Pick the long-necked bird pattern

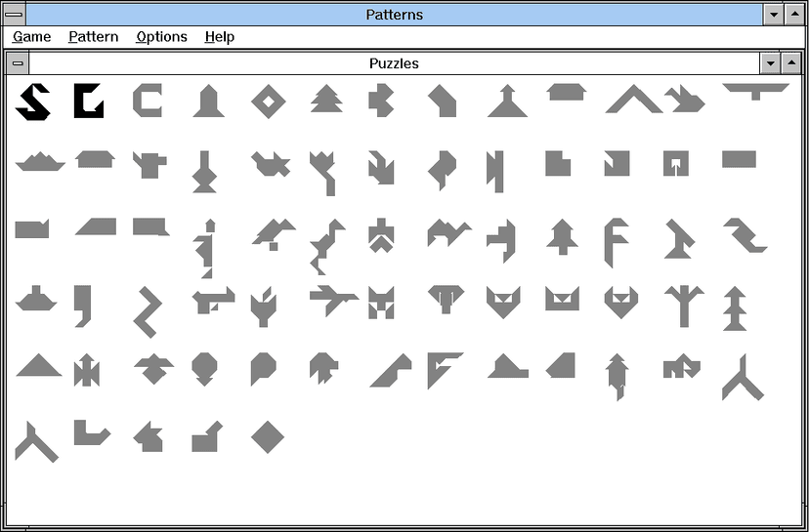pos(327,246)
